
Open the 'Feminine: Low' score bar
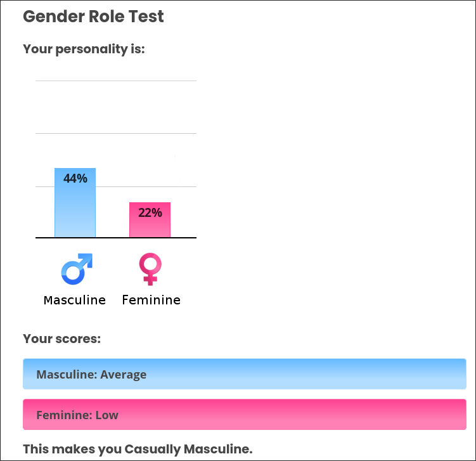coord(244,415)
